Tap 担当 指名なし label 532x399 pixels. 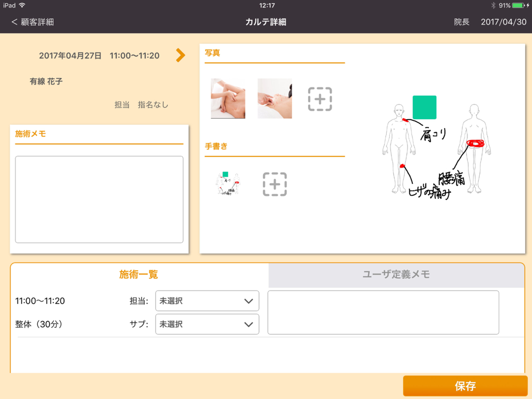141,105
